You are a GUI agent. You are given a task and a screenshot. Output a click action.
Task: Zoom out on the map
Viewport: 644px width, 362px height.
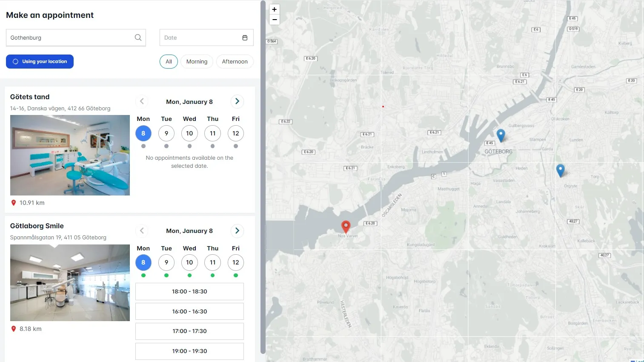tap(275, 20)
